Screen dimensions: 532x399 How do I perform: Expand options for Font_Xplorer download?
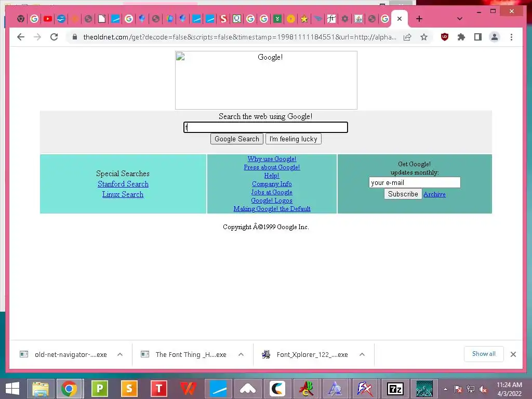click(x=362, y=354)
